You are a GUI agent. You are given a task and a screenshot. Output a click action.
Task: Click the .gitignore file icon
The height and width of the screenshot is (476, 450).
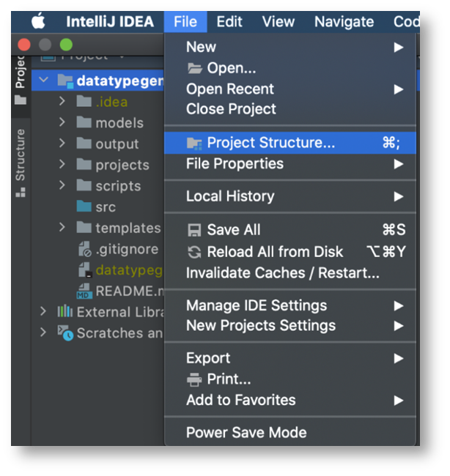coord(85,249)
